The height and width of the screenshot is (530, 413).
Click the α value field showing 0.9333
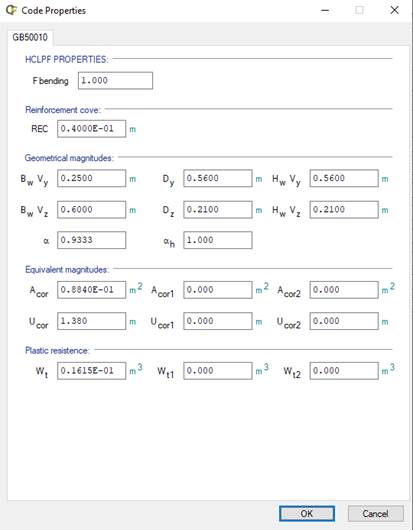tap(92, 240)
